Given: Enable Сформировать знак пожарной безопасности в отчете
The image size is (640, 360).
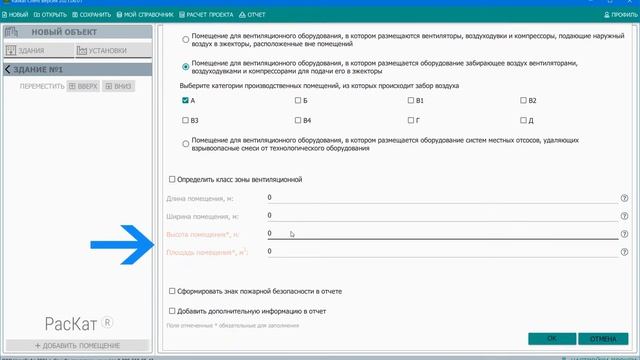Looking at the screenshot, I should [x=172, y=291].
